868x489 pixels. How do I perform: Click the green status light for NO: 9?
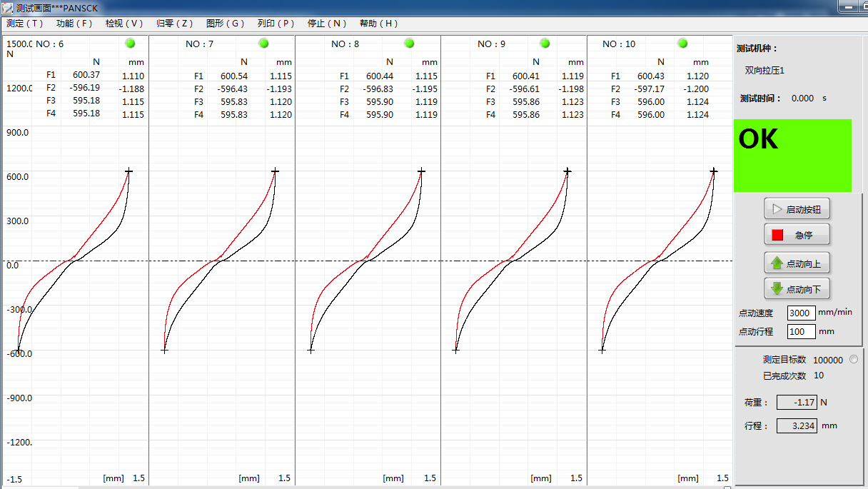(x=545, y=44)
